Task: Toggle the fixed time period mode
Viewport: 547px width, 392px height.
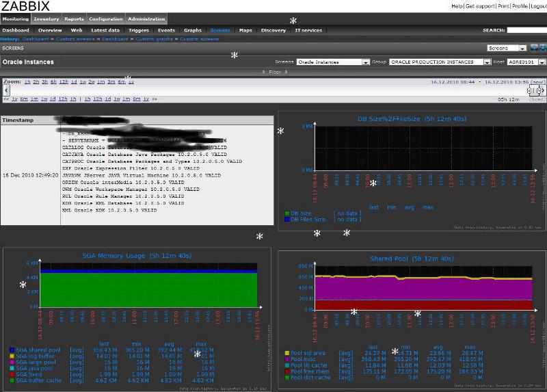Action: tap(537, 99)
